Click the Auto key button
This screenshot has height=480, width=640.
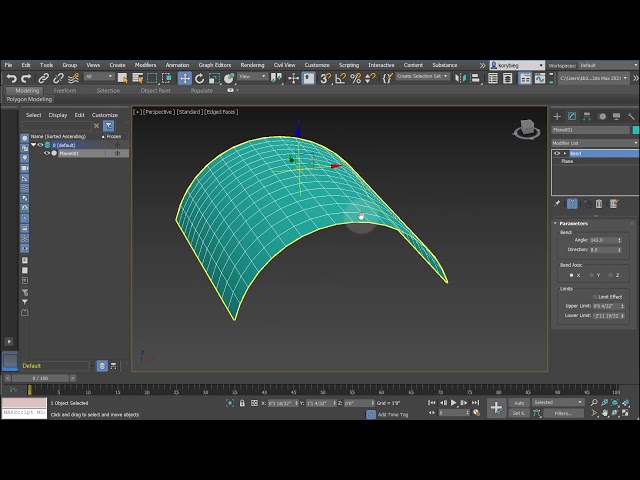tap(519, 403)
